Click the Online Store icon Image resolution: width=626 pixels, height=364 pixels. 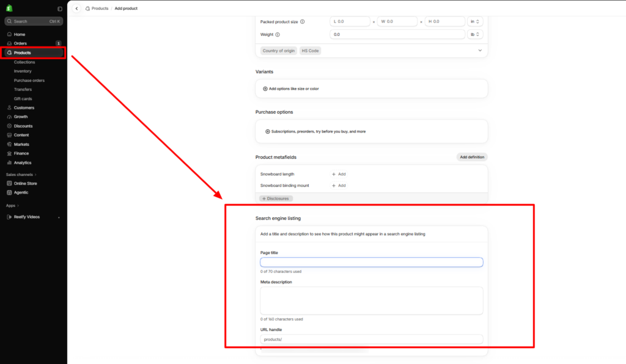point(9,183)
